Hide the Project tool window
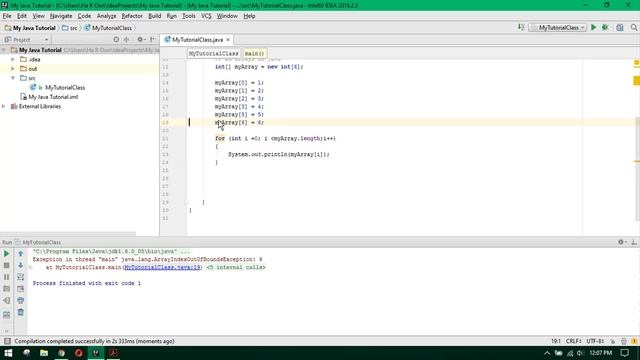Viewport: 640px width, 360px height. (x=153, y=40)
